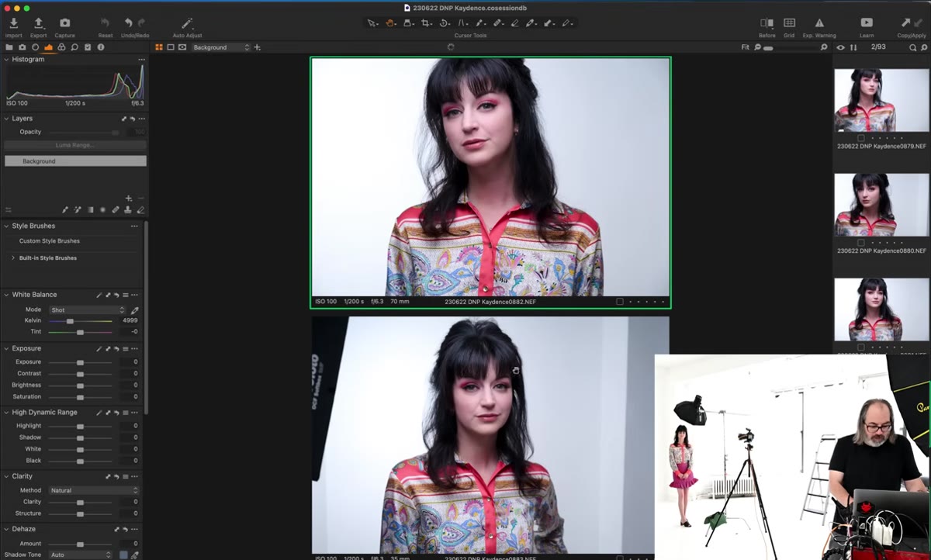Viewport: 931px width, 560px height.
Task: Open browser search magnifier icon
Action: (913, 47)
